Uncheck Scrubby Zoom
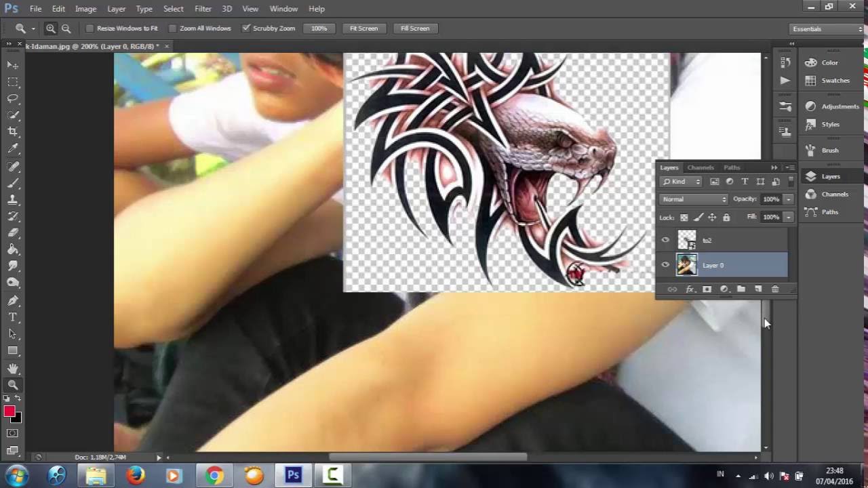The image size is (868, 488). click(246, 28)
